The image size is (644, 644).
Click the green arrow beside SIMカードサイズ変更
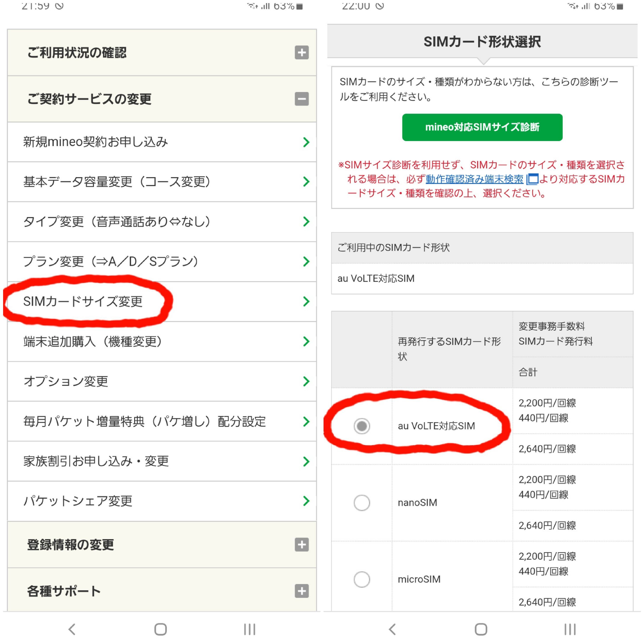(x=306, y=301)
